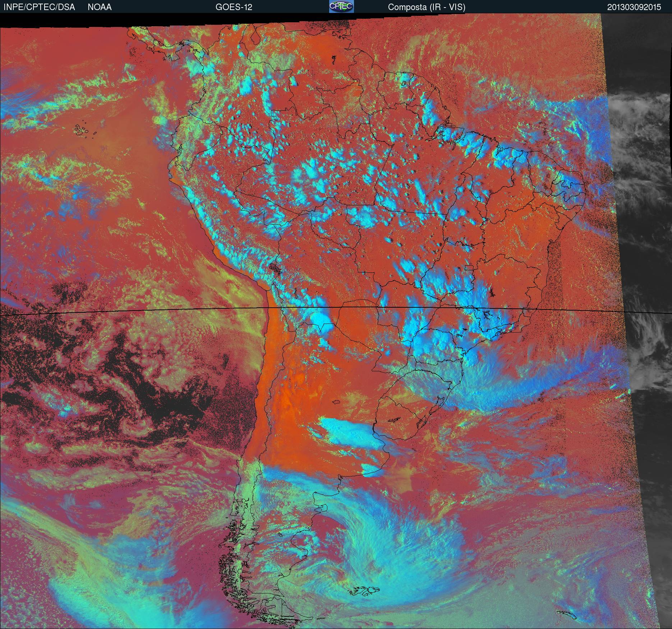Click the dark Lake Titicaca outline
The image size is (672, 629).
pos(276,268)
